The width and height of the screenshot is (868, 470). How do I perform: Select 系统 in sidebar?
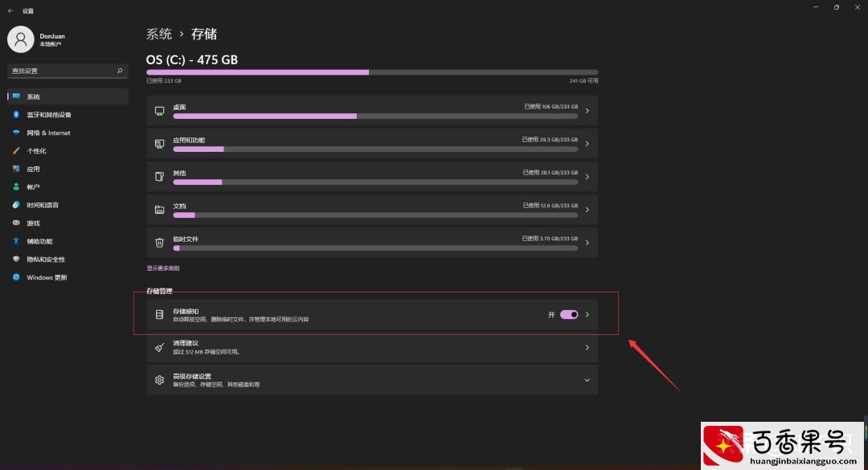(68, 96)
